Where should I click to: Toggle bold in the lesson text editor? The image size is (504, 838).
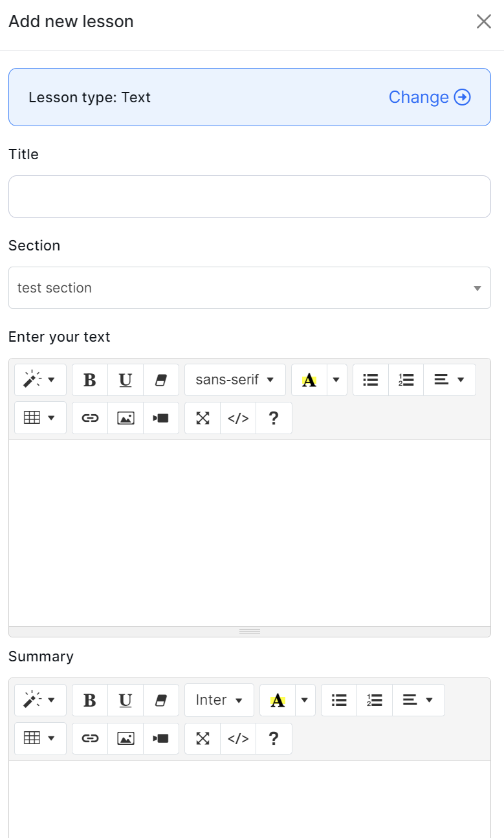coord(90,380)
